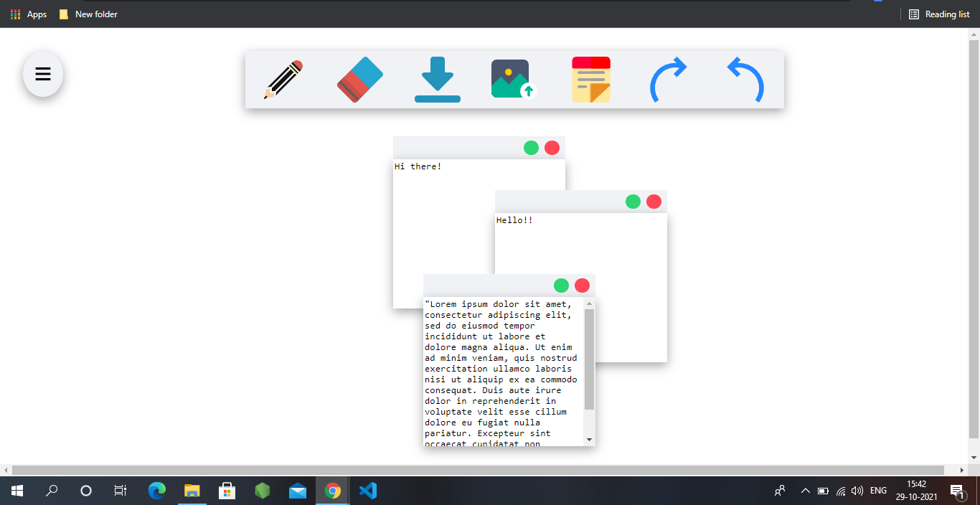
Task: Open the Windows Start menu
Action: [x=15, y=491]
